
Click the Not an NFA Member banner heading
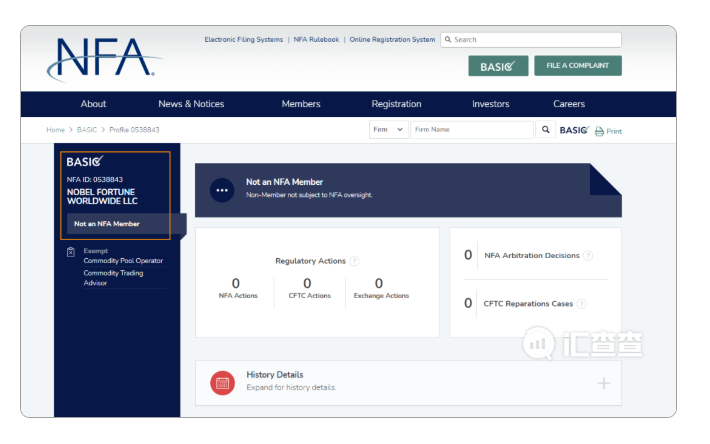pyautogui.click(x=284, y=182)
